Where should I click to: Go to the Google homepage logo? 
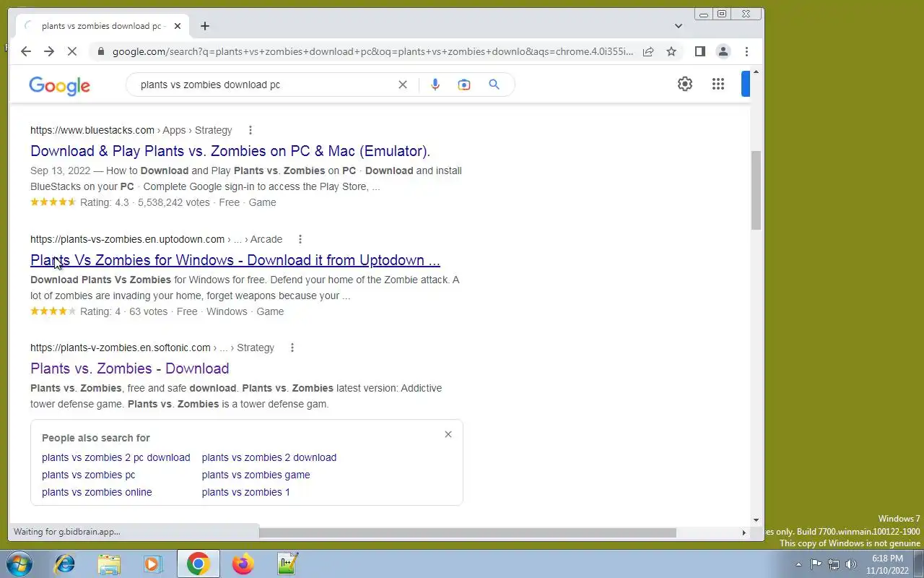[x=60, y=85]
